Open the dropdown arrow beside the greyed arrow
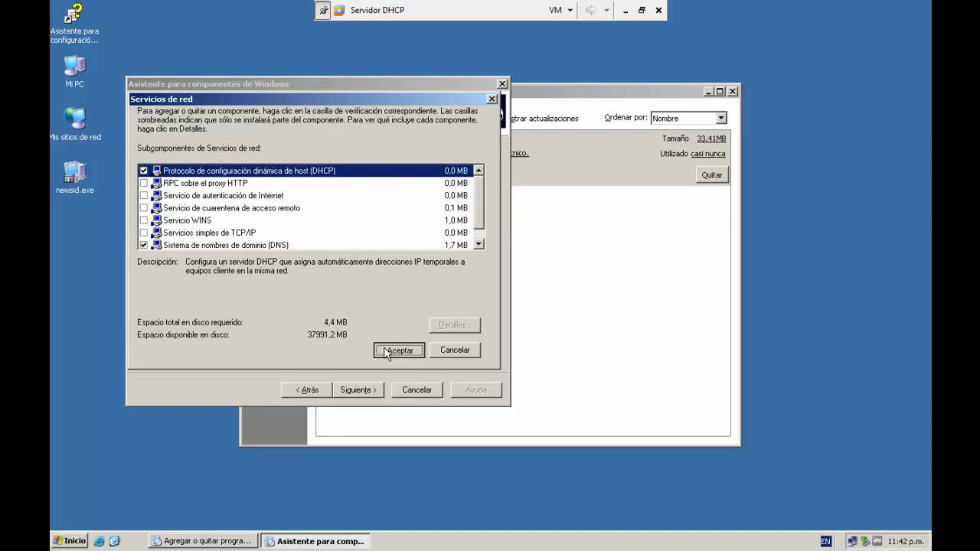 click(606, 10)
